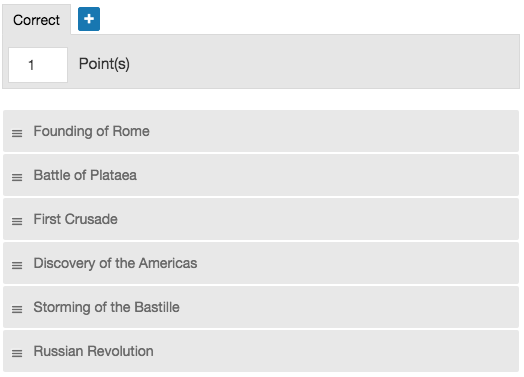The width and height of the screenshot is (524, 377).
Task: Click empty space in Russian Revolution row
Action: [334, 351]
